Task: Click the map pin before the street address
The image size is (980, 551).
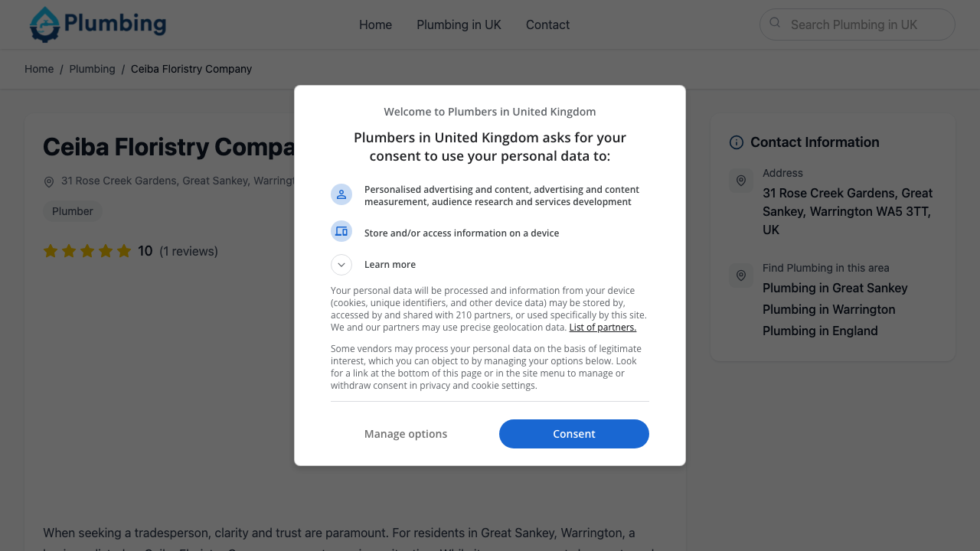Action: [49, 182]
